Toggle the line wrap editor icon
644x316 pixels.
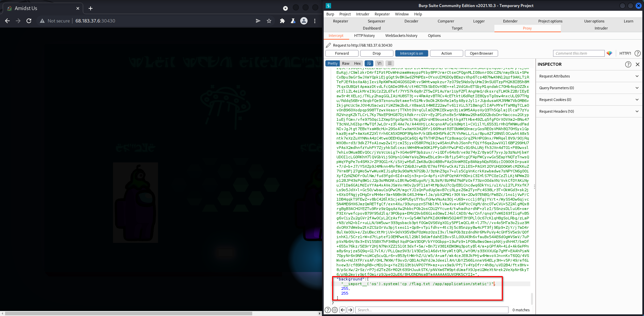click(x=369, y=63)
